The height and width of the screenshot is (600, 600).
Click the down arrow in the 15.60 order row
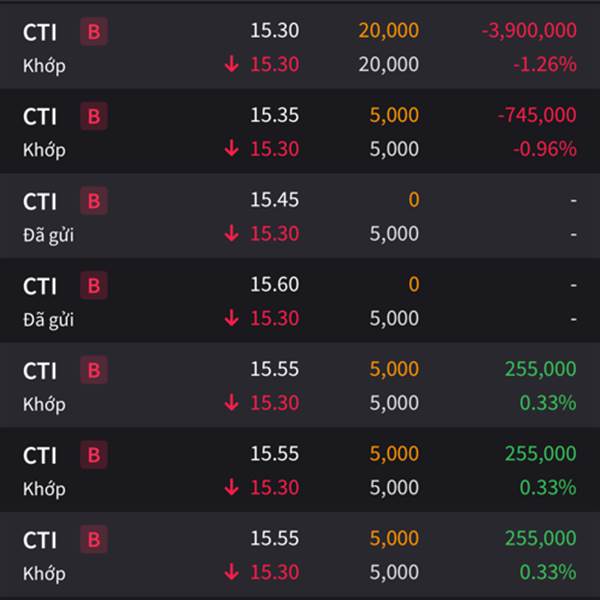[x=232, y=318]
